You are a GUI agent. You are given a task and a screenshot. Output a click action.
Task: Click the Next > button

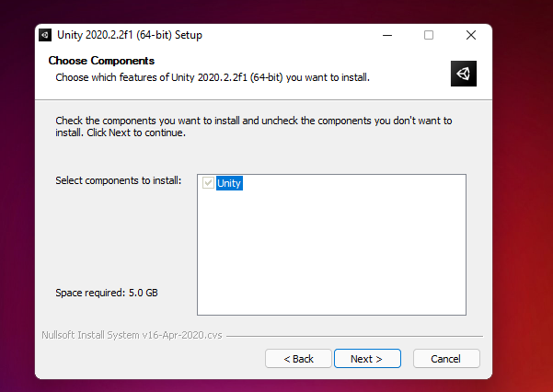(367, 359)
